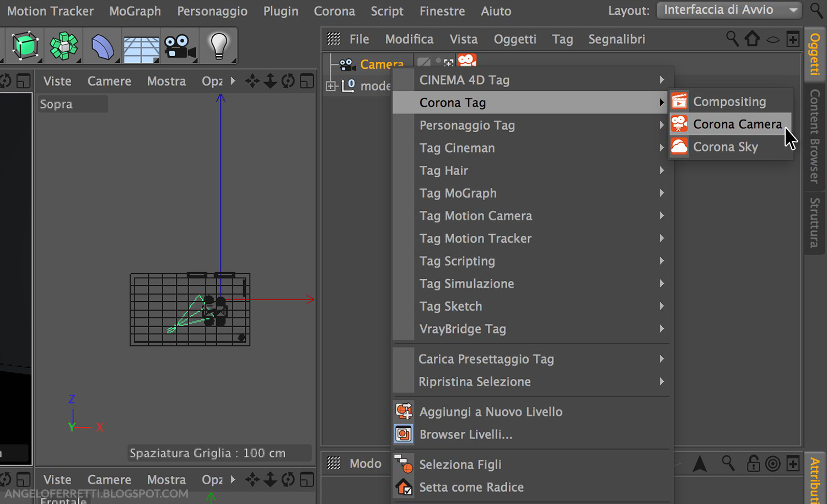827x504 pixels.
Task: Click the lock element padlock icon
Action: point(753,463)
